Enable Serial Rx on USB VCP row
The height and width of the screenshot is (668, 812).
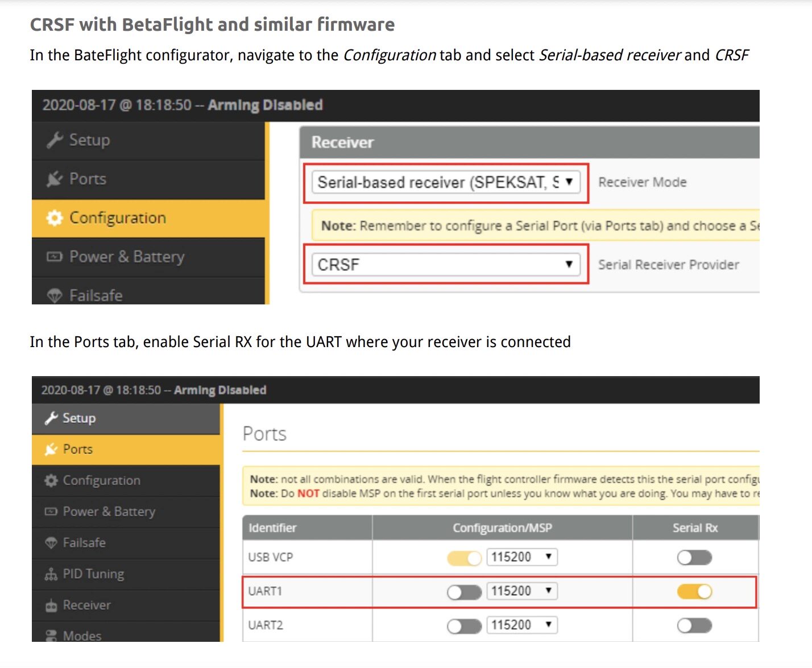[694, 558]
